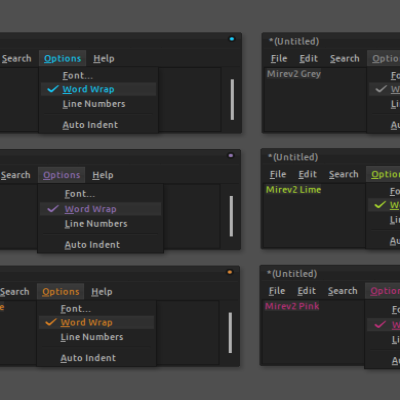Click the lime green checkmark icon
Image resolution: width=400 pixels, height=400 pixels.
[380, 205]
